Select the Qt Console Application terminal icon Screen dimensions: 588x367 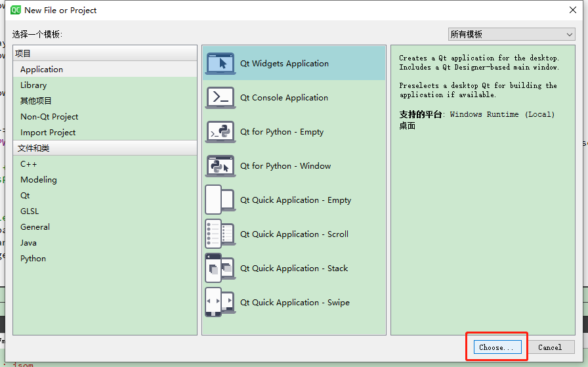220,98
